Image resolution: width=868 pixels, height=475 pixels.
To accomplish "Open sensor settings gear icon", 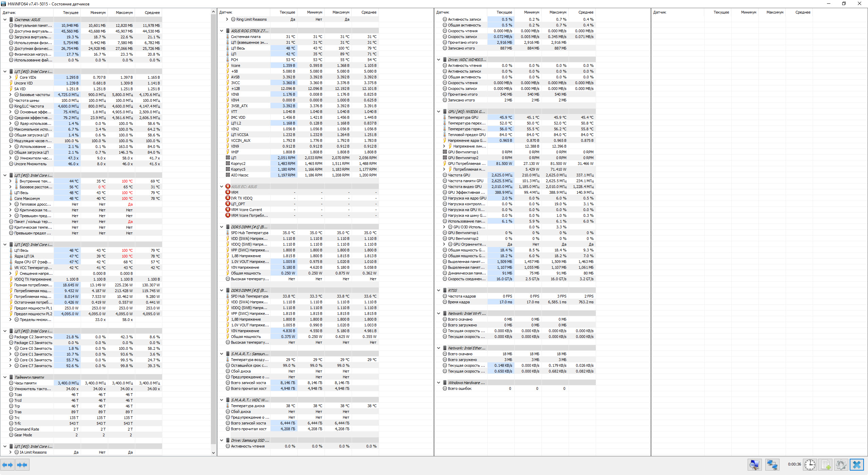I will 841,464.
